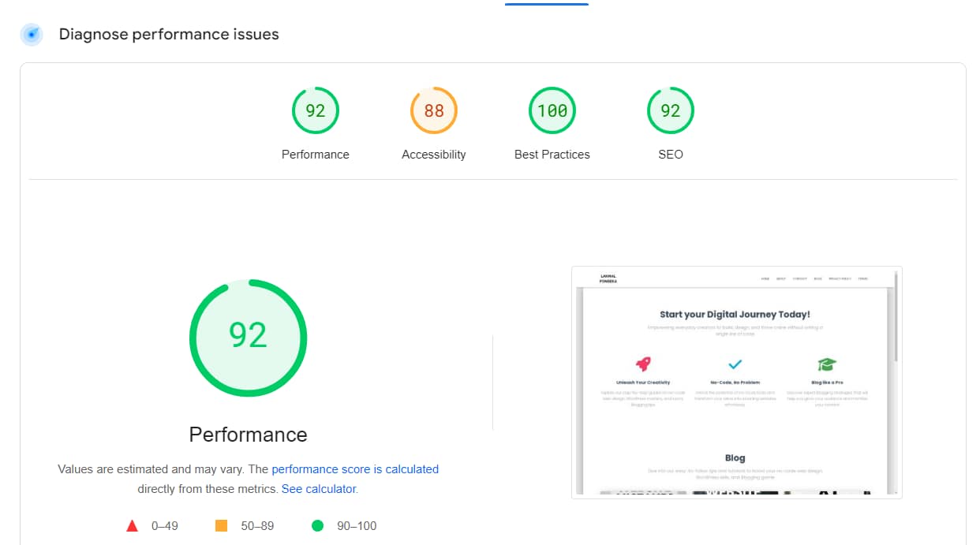Open the SEO score gauge showing 92

pos(670,110)
